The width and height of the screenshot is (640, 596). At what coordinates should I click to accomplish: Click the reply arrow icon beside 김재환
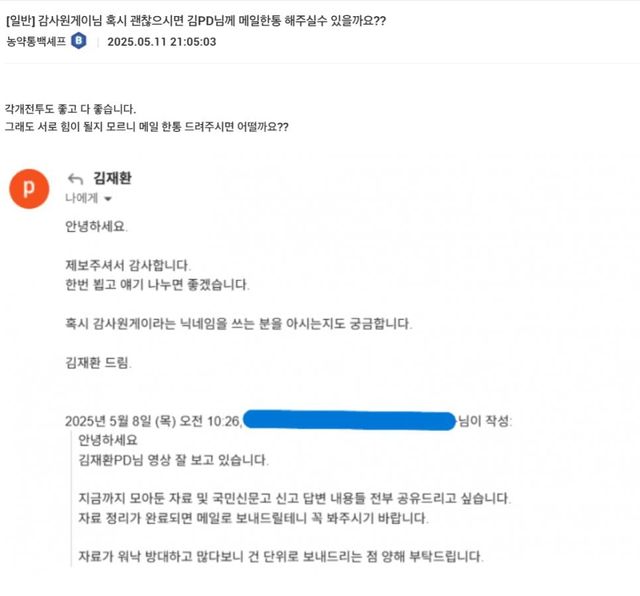pos(75,179)
